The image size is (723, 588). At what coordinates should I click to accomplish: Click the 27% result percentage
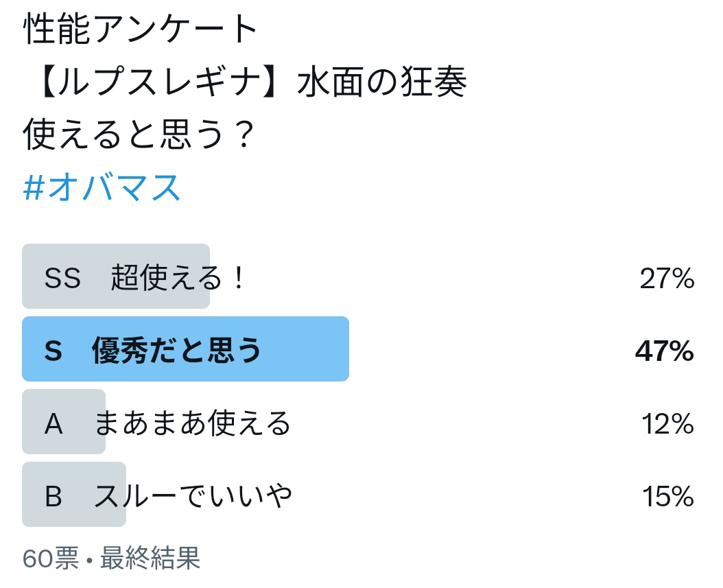pyautogui.click(x=667, y=279)
